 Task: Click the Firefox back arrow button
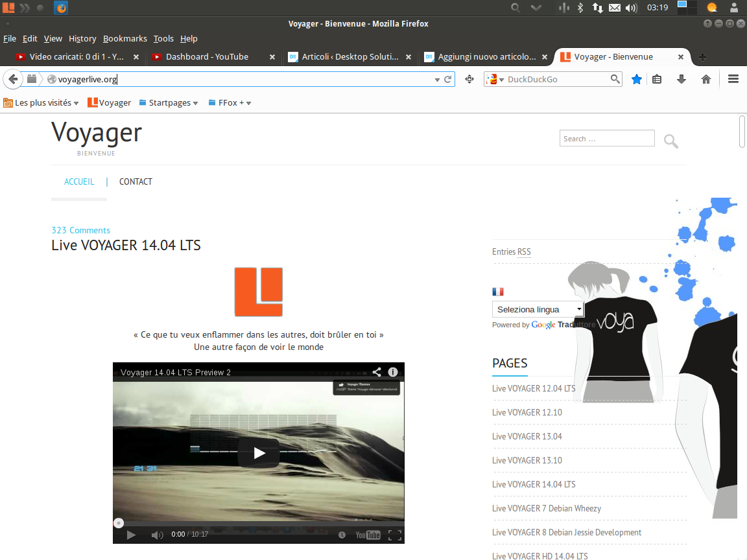point(12,79)
